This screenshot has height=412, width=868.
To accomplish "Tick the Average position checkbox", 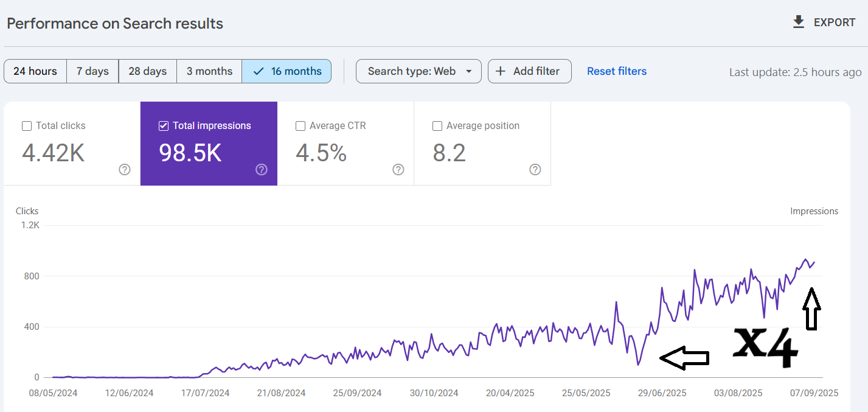I will (x=437, y=126).
